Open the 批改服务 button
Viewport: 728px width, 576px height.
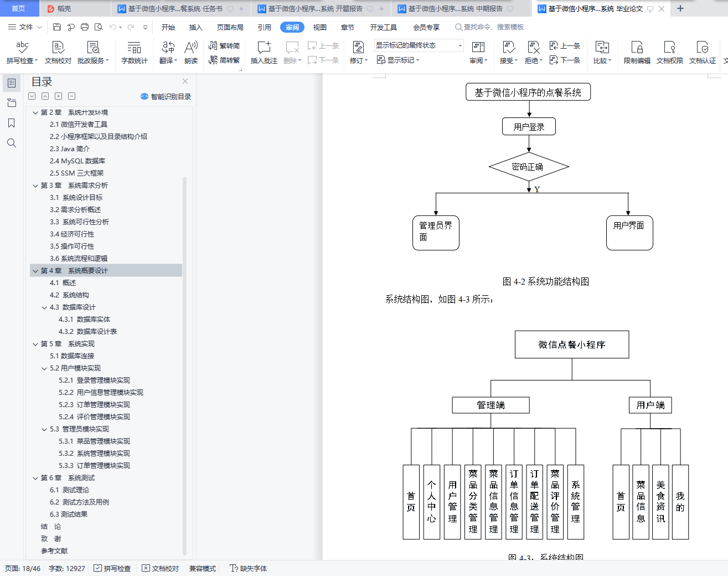coord(93,53)
